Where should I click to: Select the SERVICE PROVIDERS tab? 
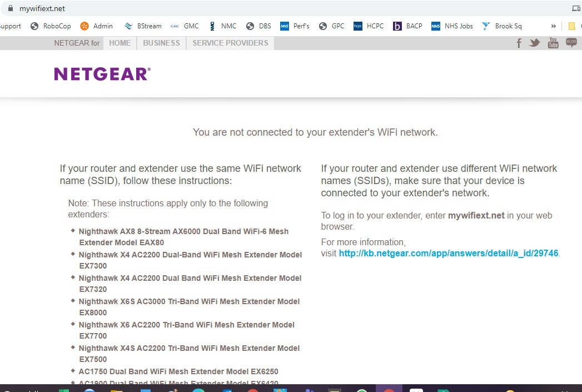pos(230,43)
